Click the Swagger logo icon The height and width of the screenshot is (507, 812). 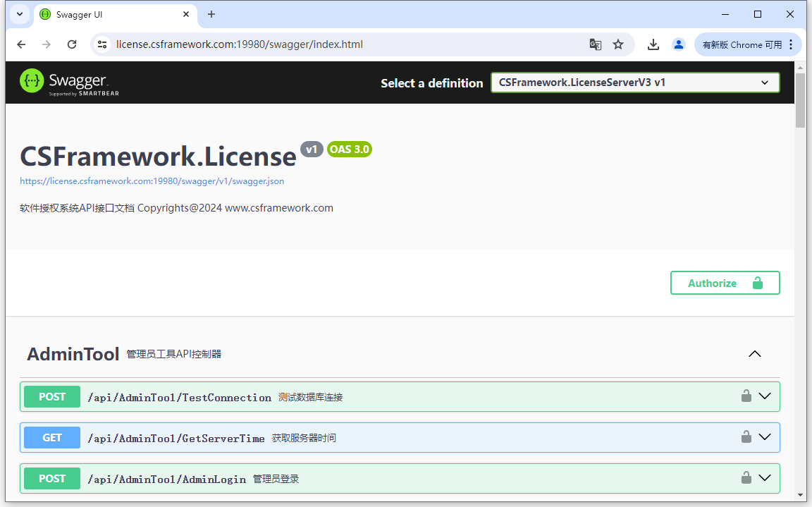pyautogui.click(x=32, y=81)
